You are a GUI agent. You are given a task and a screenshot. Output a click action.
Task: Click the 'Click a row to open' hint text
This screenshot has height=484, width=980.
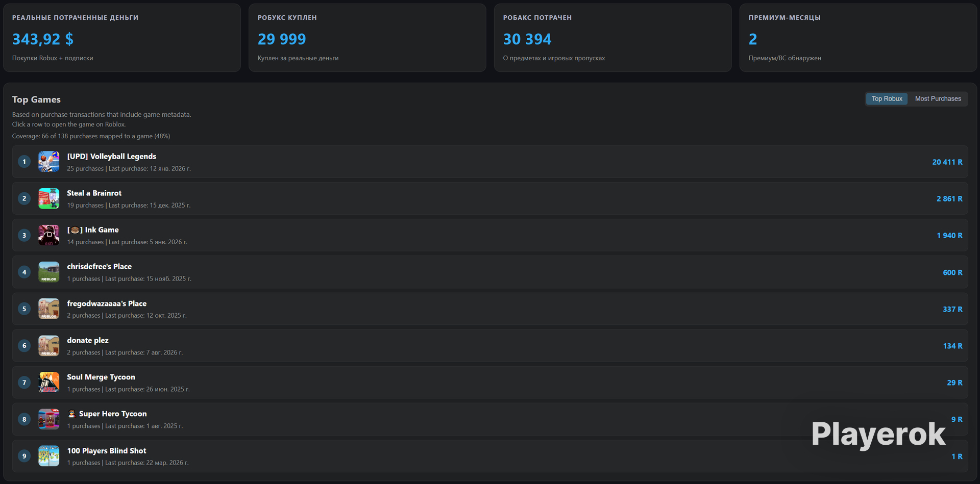point(69,124)
